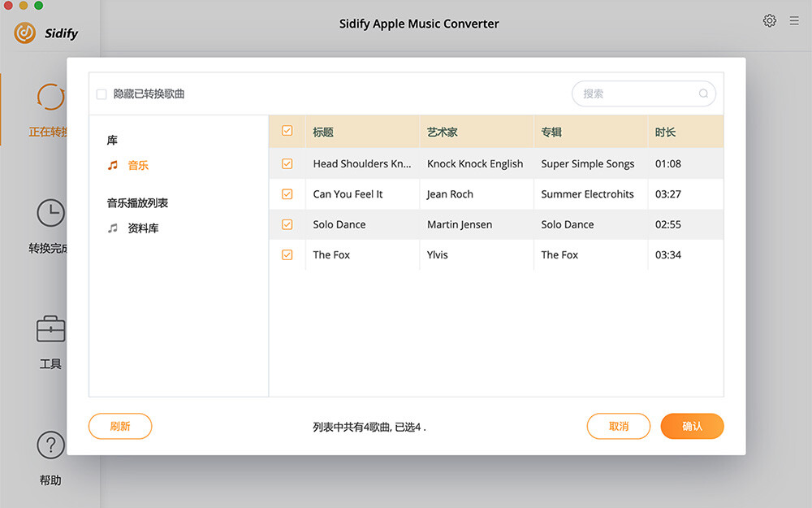Sort by the 时长 column header
The height and width of the screenshot is (508, 812).
(x=666, y=132)
